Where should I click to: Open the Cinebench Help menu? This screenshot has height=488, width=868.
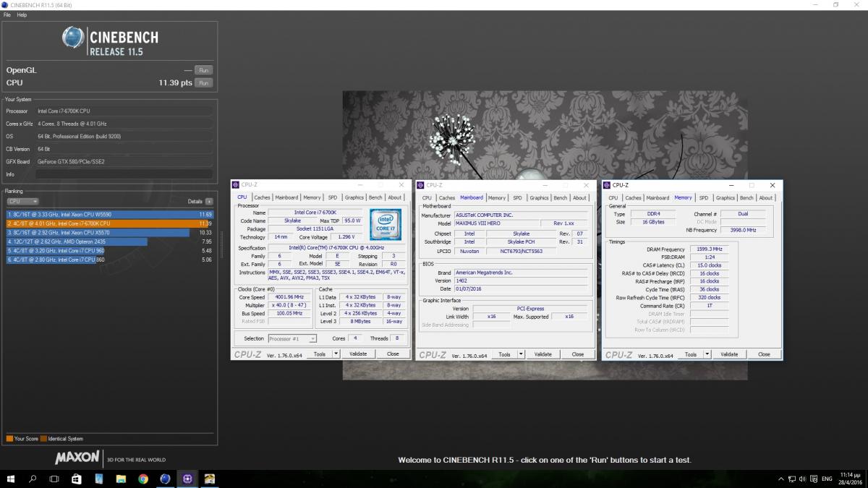[22, 14]
